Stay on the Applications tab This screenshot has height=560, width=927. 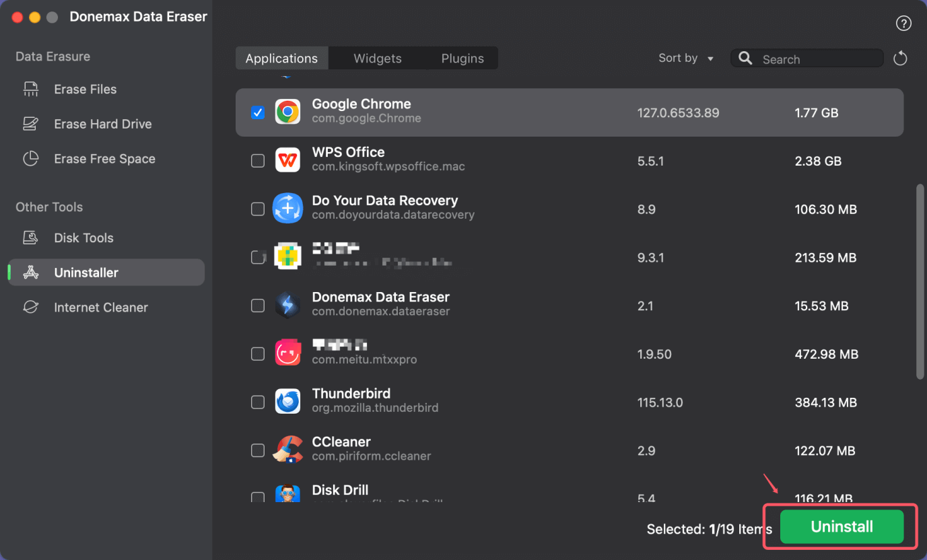pos(281,58)
